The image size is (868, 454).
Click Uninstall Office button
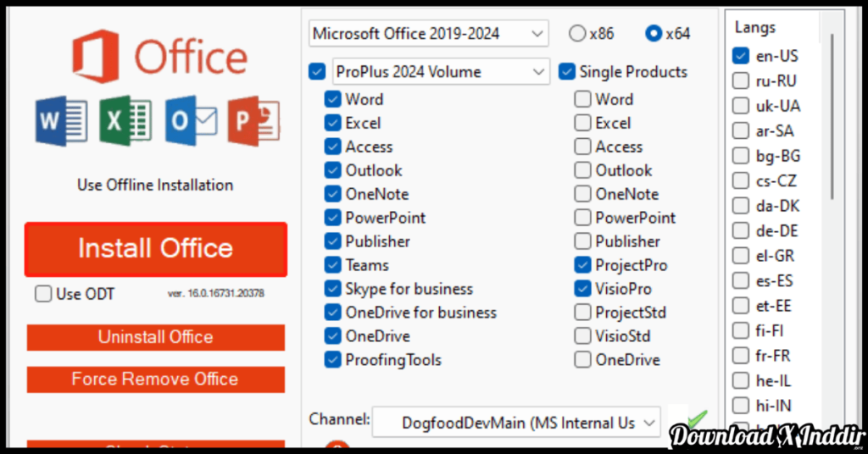pyautogui.click(x=156, y=337)
